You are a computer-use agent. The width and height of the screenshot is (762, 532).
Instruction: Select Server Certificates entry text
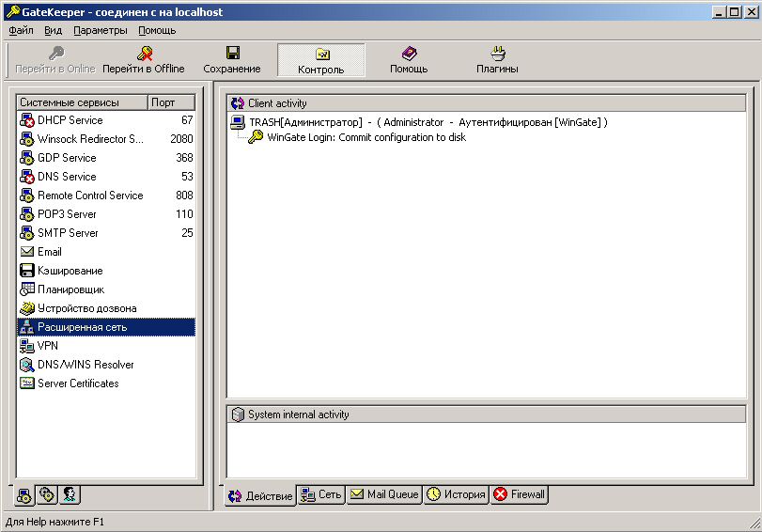tap(78, 383)
